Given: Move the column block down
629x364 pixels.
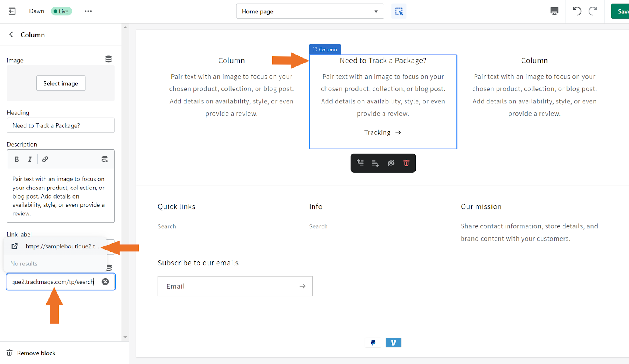Looking at the screenshot, I should click(x=375, y=163).
